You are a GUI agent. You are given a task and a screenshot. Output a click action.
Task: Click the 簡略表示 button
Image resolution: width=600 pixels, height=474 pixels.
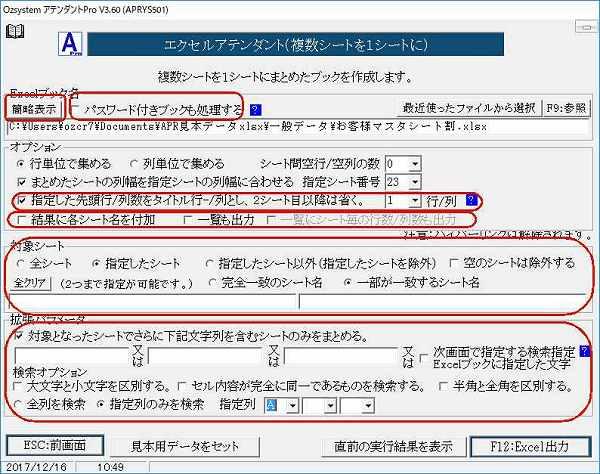coord(34,109)
